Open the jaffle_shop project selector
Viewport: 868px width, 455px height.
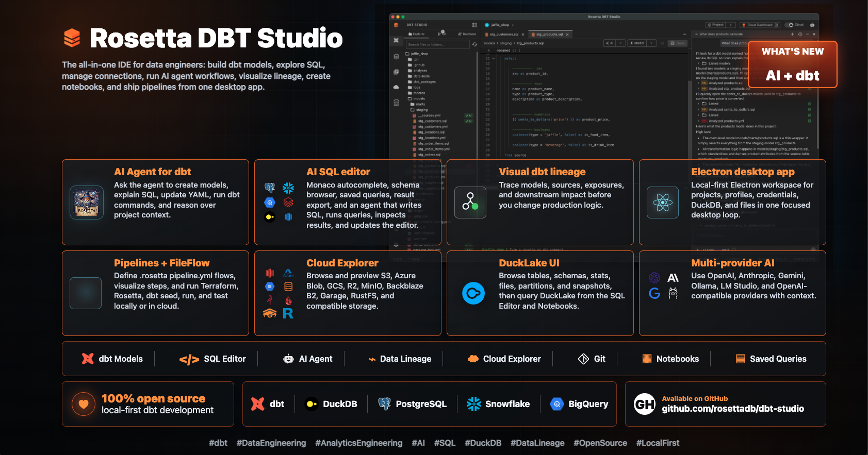[499, 25]
